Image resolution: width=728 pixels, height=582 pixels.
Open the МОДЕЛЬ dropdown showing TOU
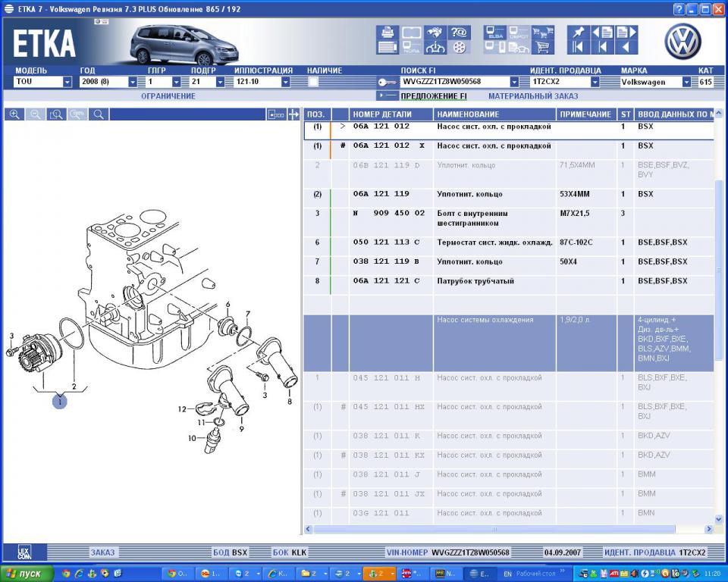pos(42,82)
